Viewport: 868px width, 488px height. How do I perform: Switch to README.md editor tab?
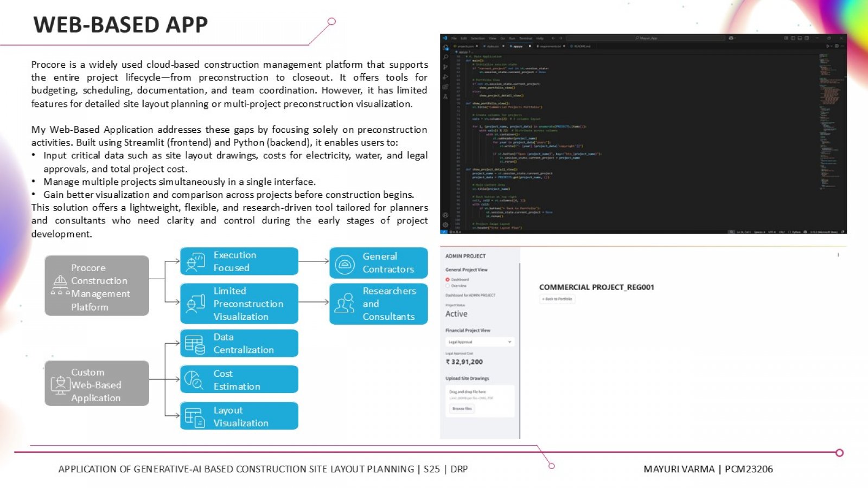tap(580, 47)
